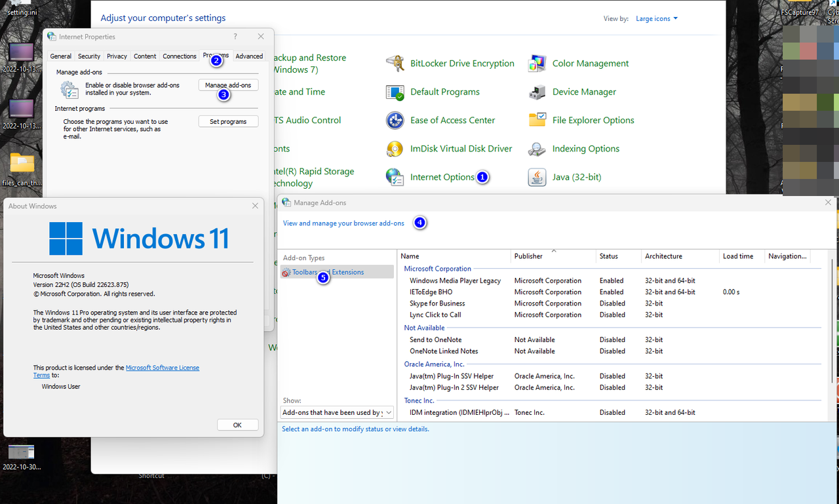839x504 pixels.
Task: Open the Device Manager icon
Action: pos(537,92)
